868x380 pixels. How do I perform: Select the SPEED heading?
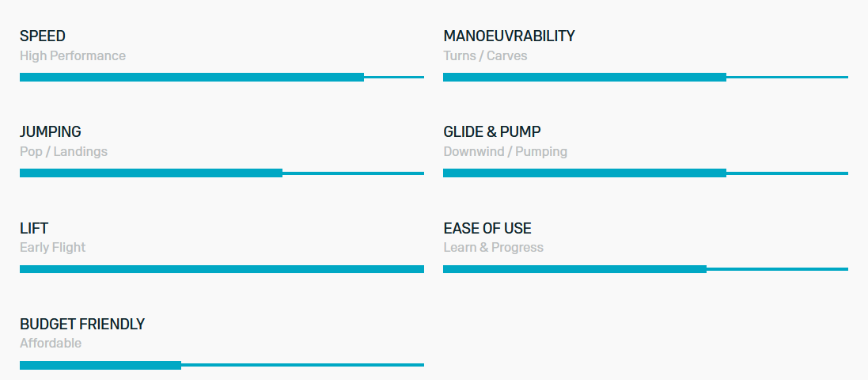[x=43, y=36]
